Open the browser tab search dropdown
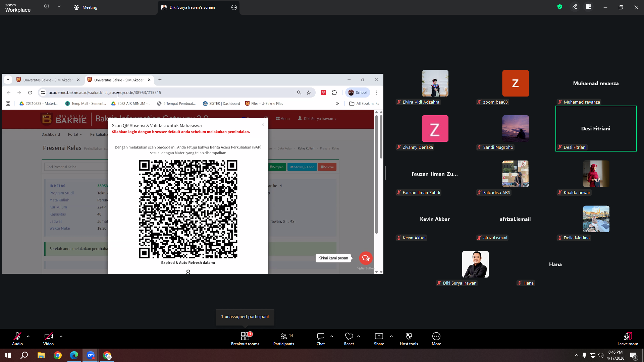The height and width of the screenshot is (362, 644). pos(8,80)
